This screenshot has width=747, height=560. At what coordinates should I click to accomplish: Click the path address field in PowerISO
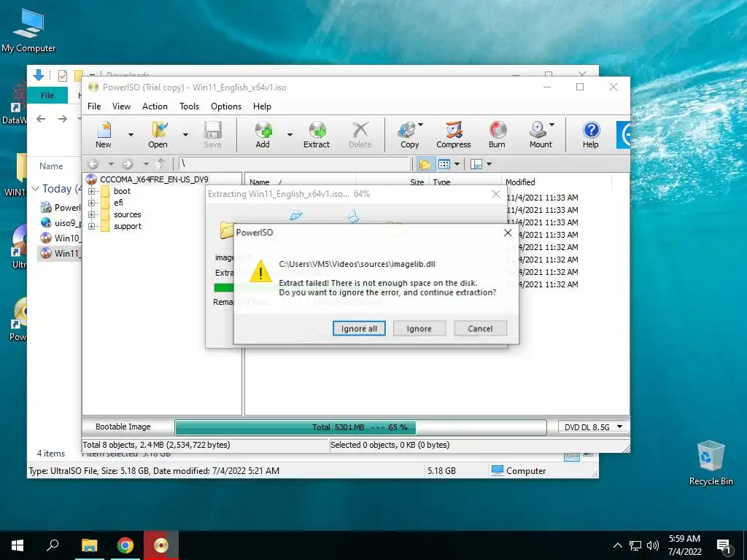(x=294, y=164)
